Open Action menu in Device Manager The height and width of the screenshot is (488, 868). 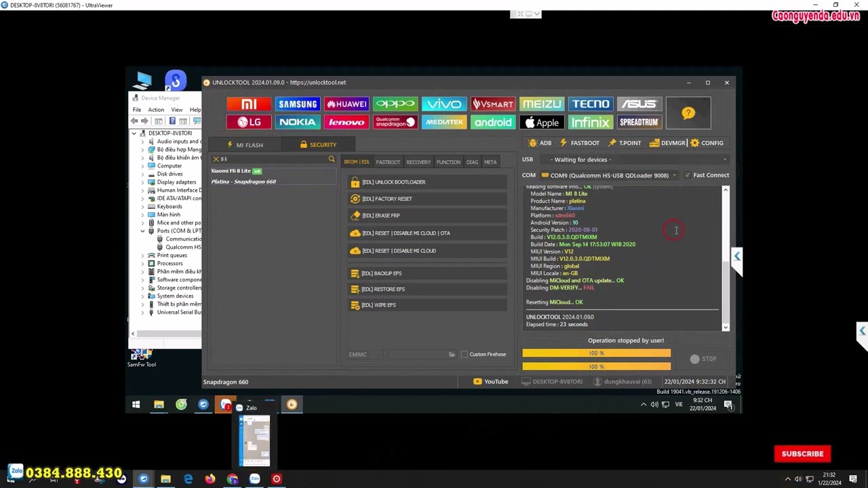click(x=156, y=110)
